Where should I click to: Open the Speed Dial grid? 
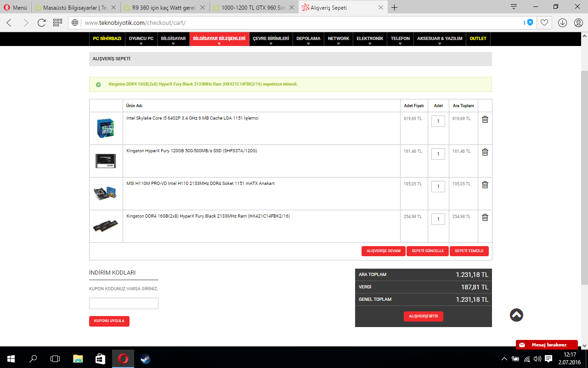[57, 23]
